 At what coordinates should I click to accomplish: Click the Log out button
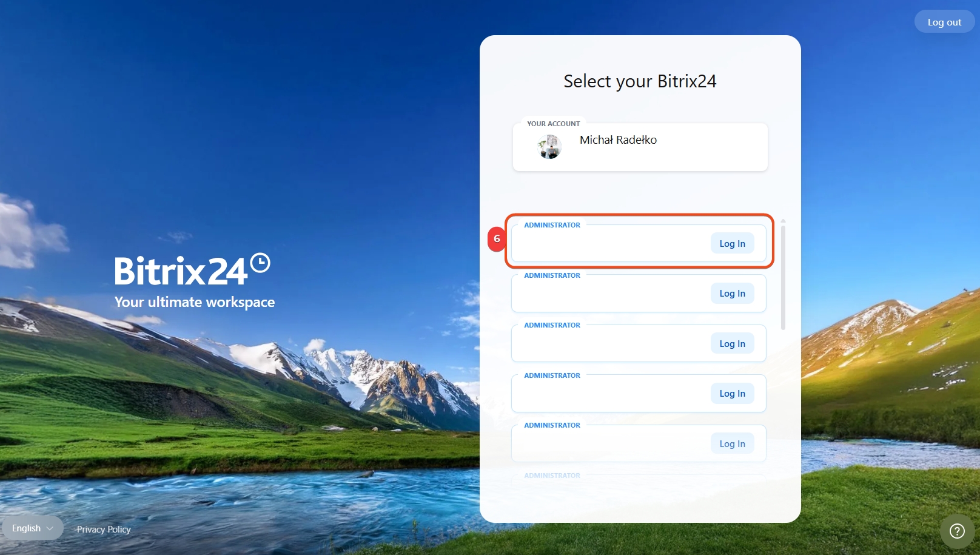coord(944,22)
